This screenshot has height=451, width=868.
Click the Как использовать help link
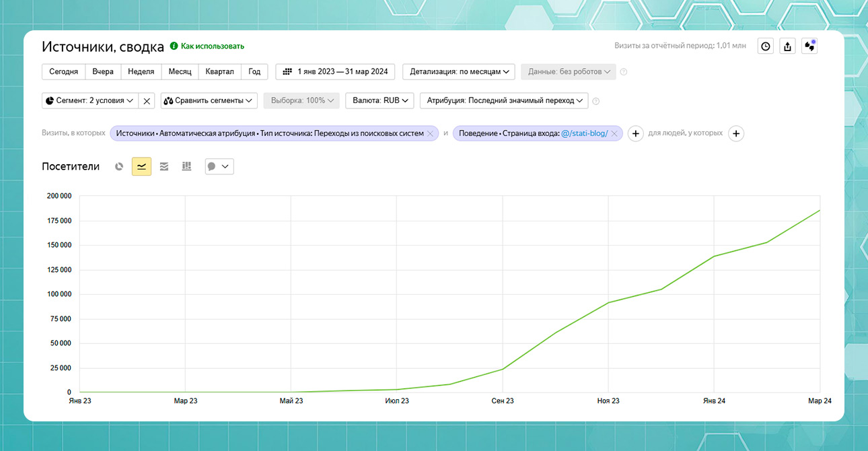coord(212,46)
